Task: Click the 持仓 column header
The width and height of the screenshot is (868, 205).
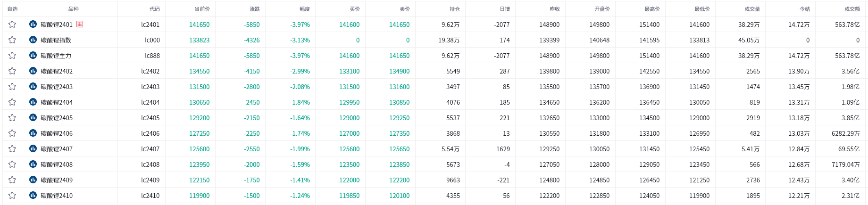Action: (455, 9)
